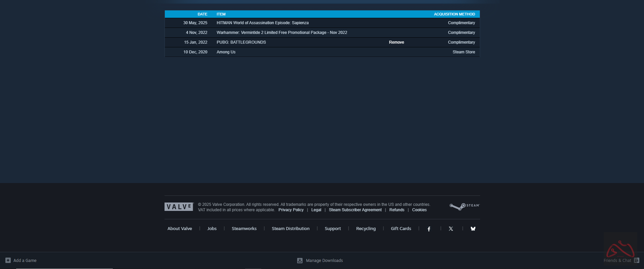This screenshot has width=644, height=269.
Task: Open the Support footer item
Action: (x=332, y=229)
